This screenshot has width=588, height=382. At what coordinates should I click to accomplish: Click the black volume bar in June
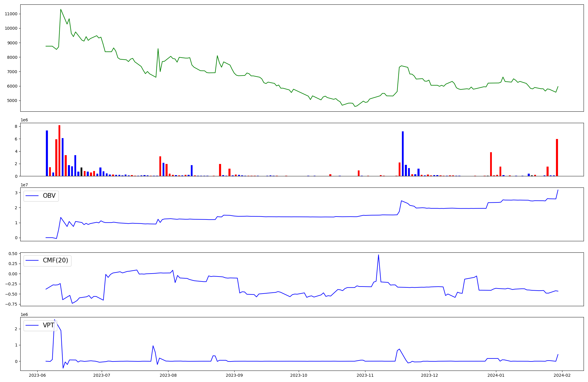81,172
